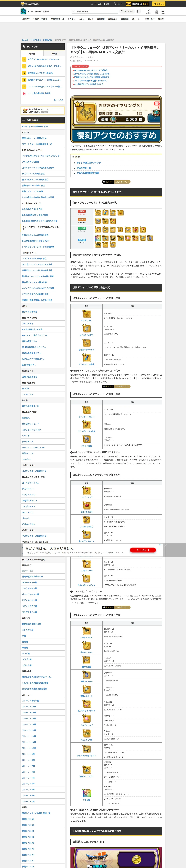Click はぐメタのお守り accessory icon
This screenshot has height=868, width=186.
click(86, 329)
